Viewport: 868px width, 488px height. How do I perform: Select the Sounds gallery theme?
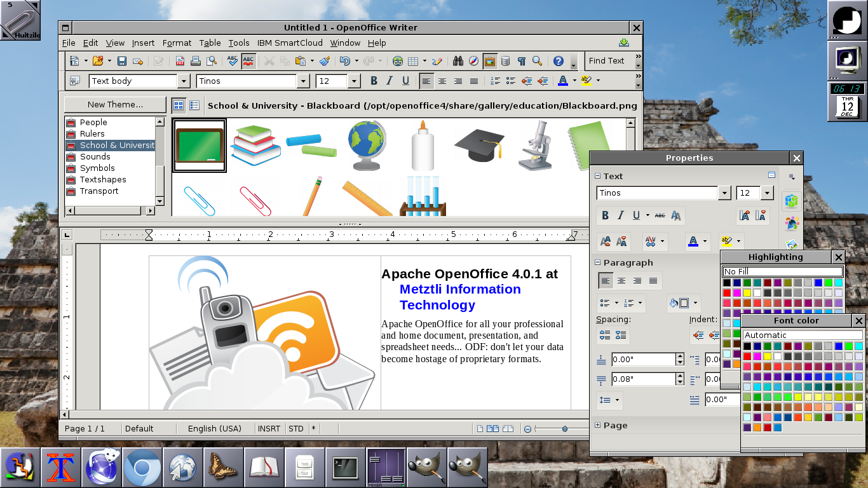click(95, 156)
